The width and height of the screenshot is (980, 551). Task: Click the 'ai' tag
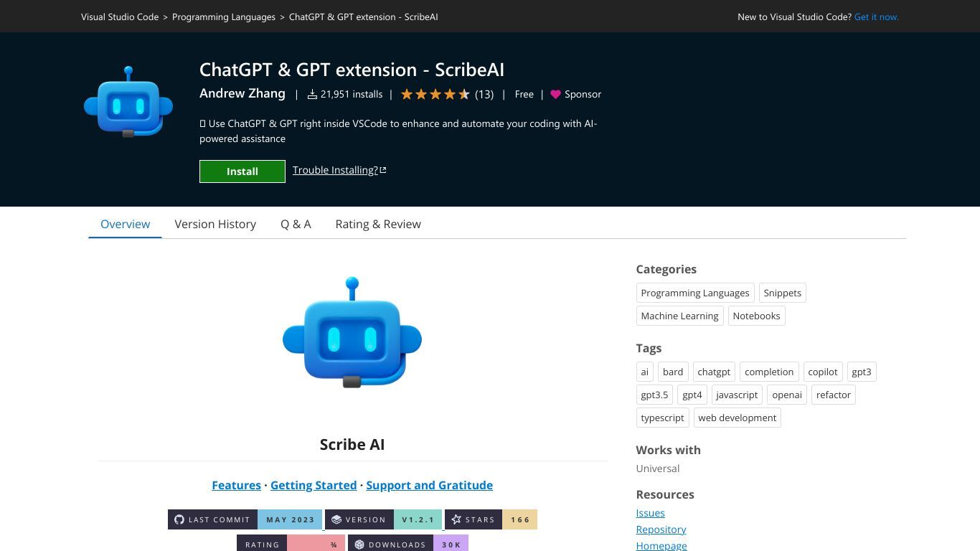(x=644, y=372)
